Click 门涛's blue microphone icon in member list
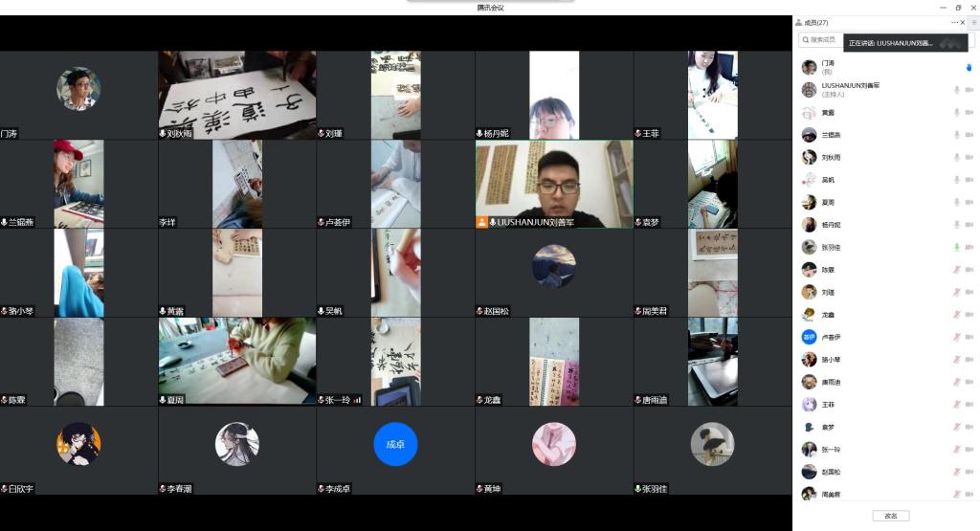Viewport: 980px width, 531px height. point(969,67)
